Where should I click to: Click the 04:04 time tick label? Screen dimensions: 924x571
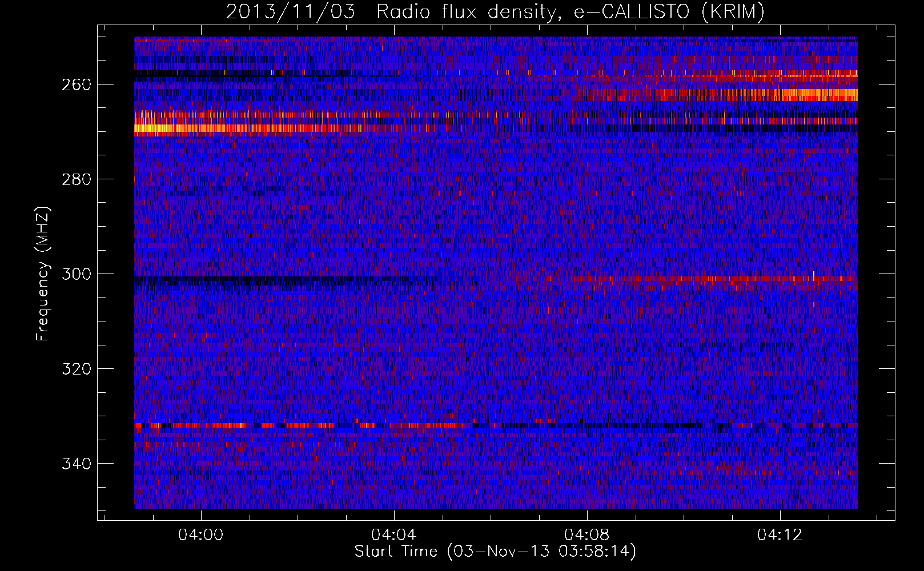[x=394, y=535]
